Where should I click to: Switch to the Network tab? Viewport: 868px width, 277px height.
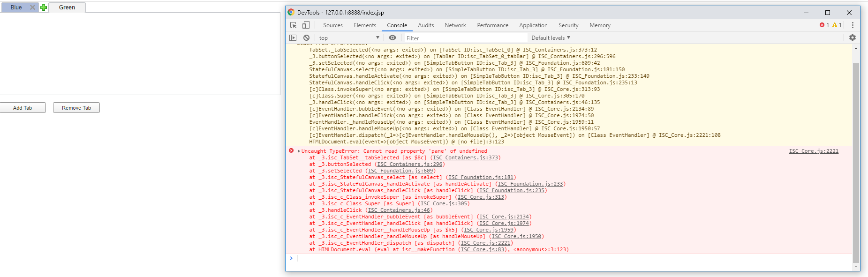point(455,25)
